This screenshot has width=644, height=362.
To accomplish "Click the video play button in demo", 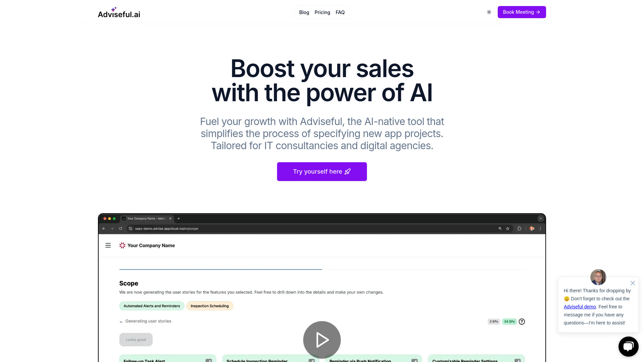I will [322, 340].
